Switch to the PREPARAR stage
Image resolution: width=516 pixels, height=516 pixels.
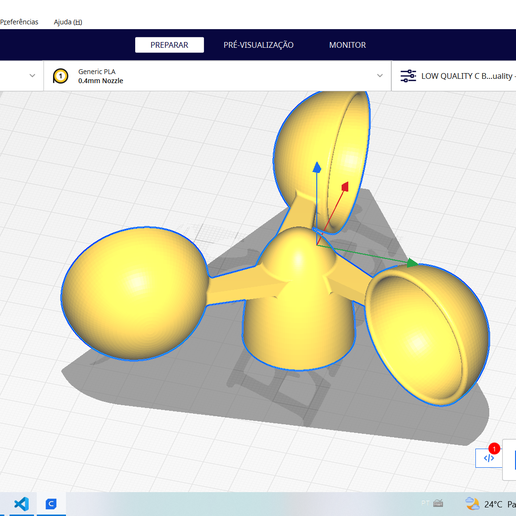[169, 45]
